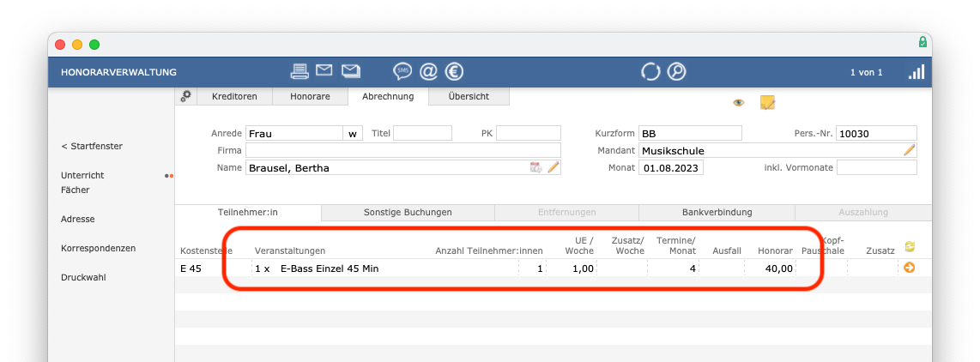Click UE/Woche value 1,00
The width and height of the screenshot is (980, 362).
[584, 268]
